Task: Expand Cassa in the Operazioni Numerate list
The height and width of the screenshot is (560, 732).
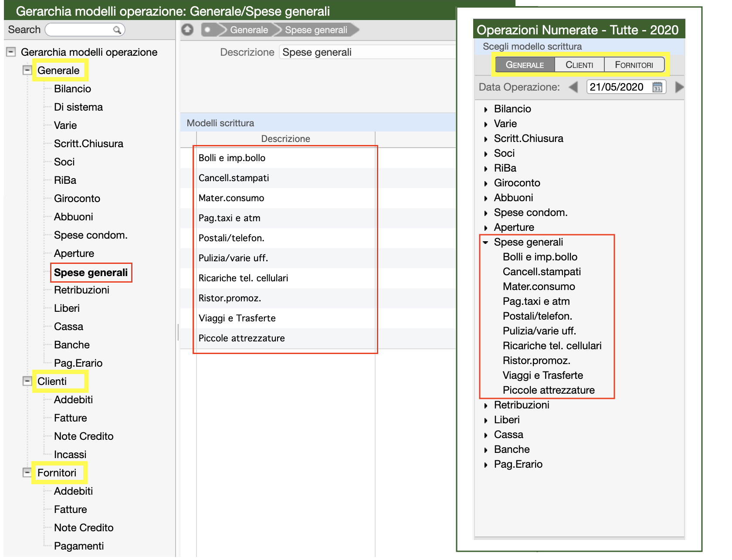Action: (486, 435)
